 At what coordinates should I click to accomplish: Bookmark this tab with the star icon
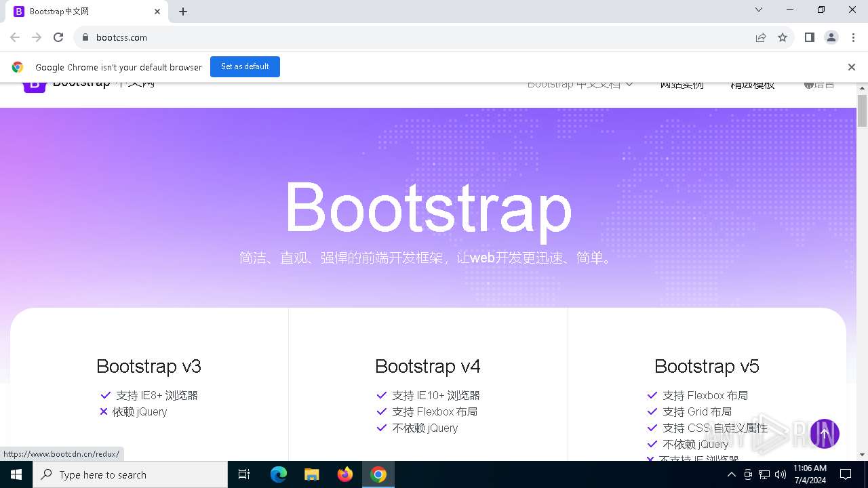click(x=783, y=37)
